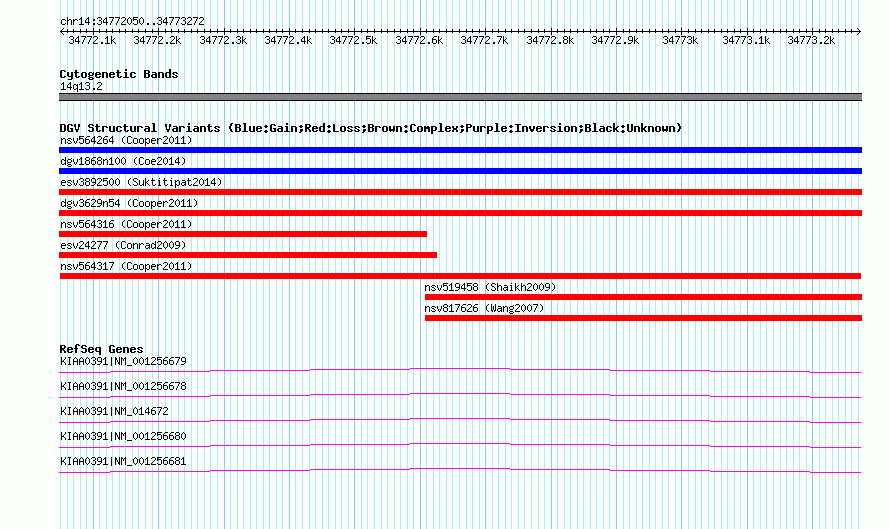This screenshot has width=890, height=529.
Task: Open the esv3892500 (Suktitipat2014) label
Action: [141, 182]
